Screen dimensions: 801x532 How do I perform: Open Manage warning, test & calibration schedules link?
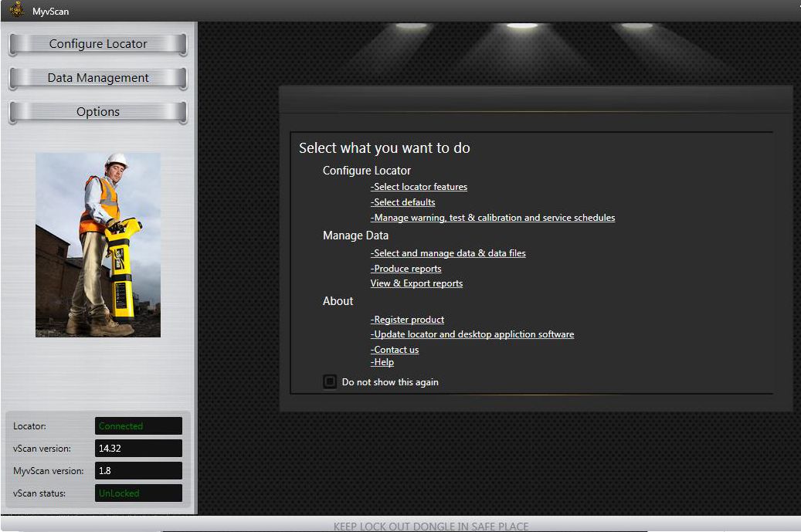tap(493, 218)
